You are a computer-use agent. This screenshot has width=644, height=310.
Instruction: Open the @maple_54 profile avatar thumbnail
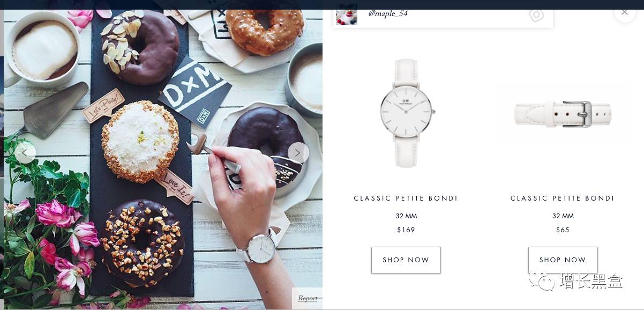[347, 16]
